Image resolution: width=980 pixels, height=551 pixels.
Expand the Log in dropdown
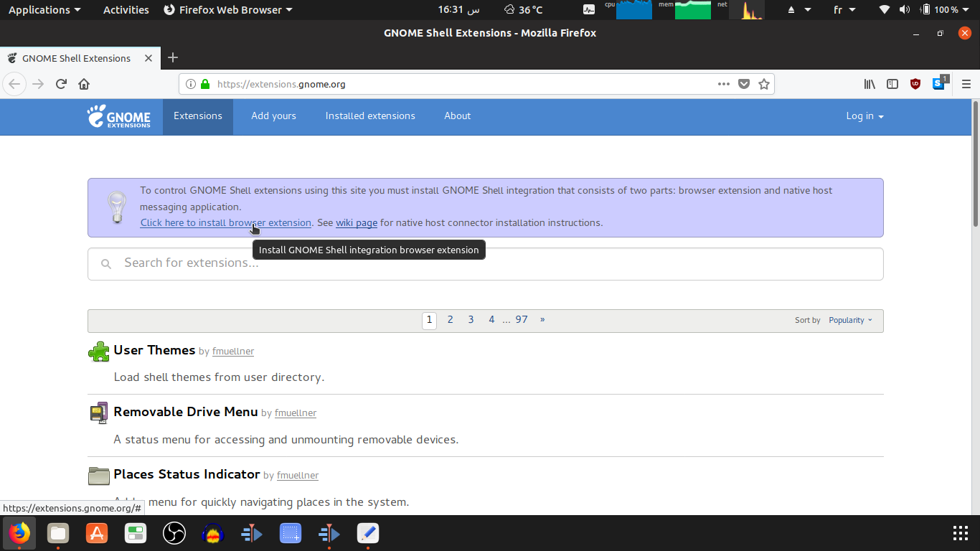coord(864,116)
